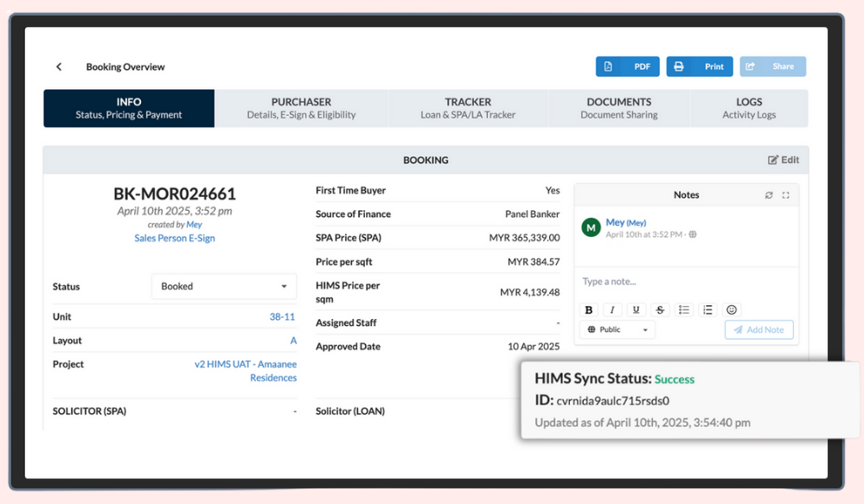Click the Add Note button
The height and width of the screenshot is (504, 864).
pyautogui.click(x=758, y=330)
